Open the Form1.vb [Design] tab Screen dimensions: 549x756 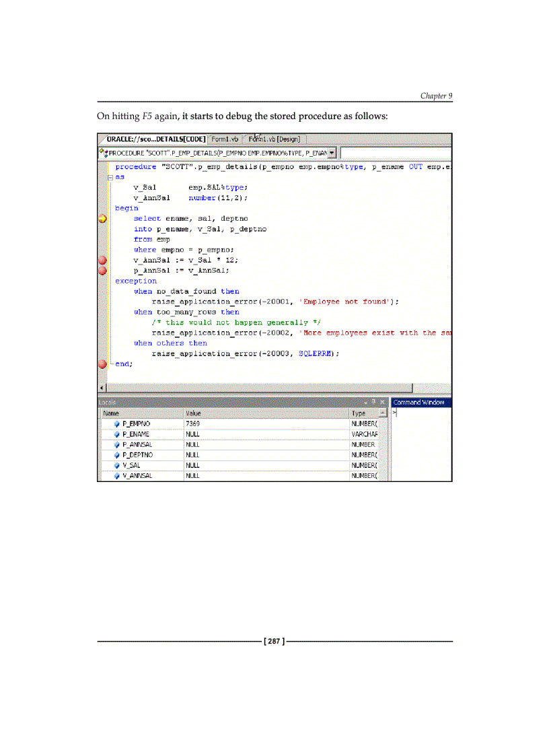(274, 139)
